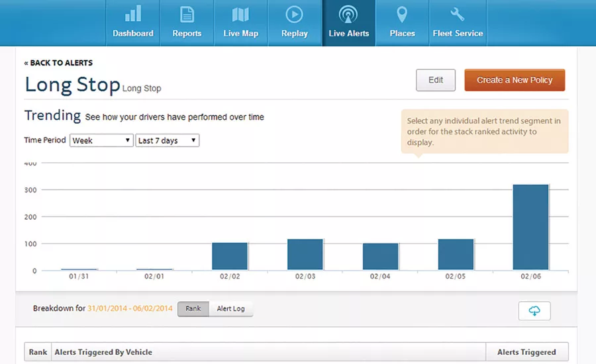Open the Week time period dropdown

click(101, 140)
